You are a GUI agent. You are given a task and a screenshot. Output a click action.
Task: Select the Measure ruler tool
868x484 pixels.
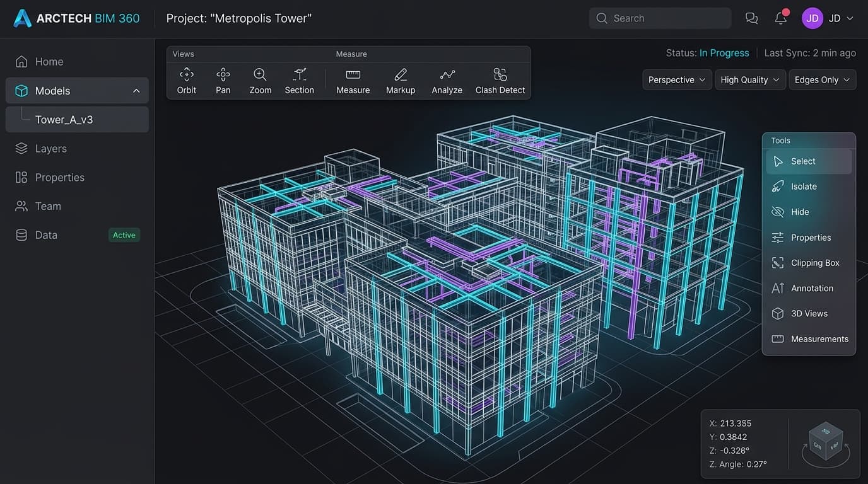click(353, 81)
